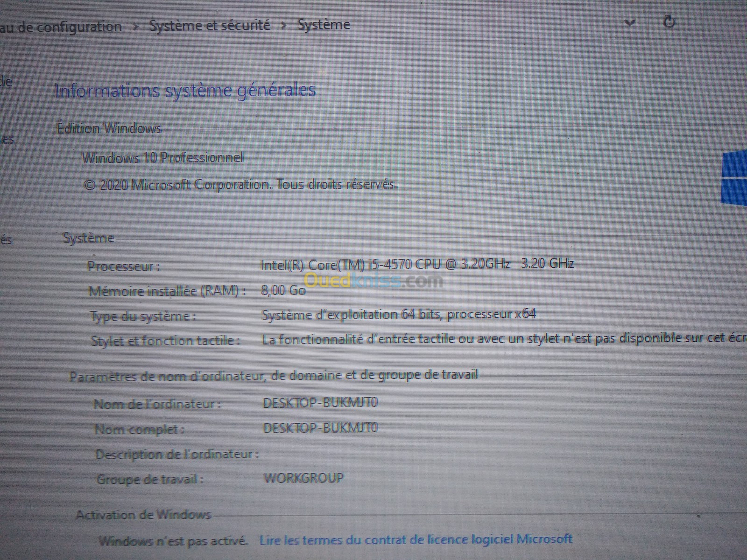Click Windows 10 Professionnel edition text
747x560 pixels.
point(162,158)
